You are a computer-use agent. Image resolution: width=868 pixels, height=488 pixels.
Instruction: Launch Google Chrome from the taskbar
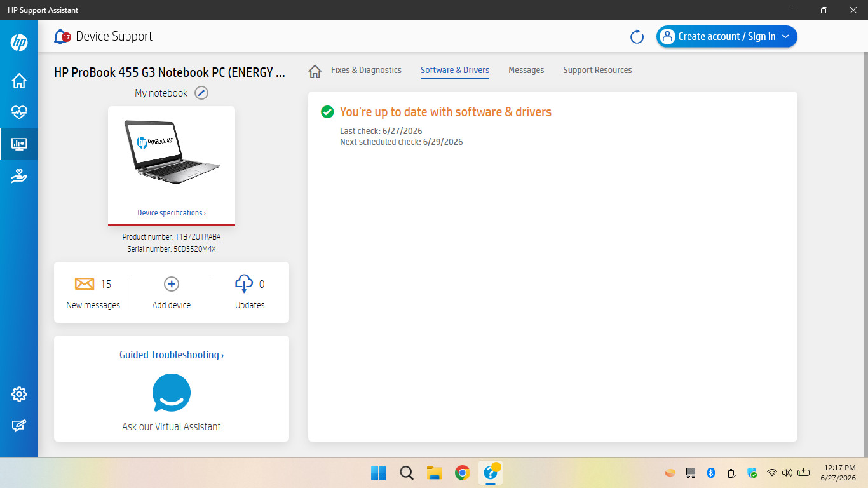click(x=463, y=473)
